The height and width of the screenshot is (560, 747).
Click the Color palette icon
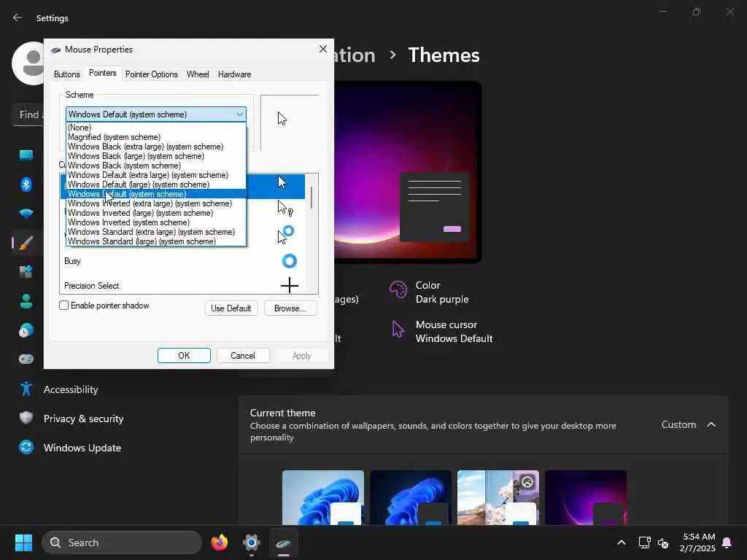point(398,289)
